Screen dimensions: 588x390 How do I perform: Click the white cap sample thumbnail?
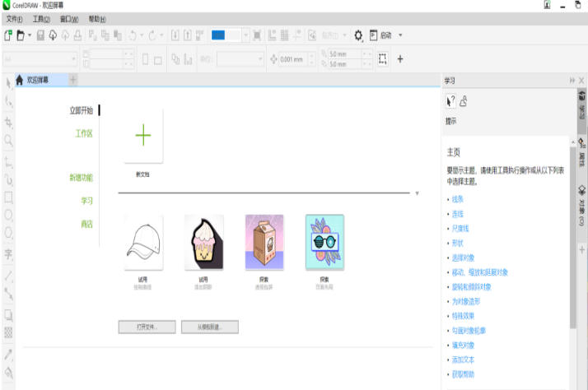pos(143,243)
